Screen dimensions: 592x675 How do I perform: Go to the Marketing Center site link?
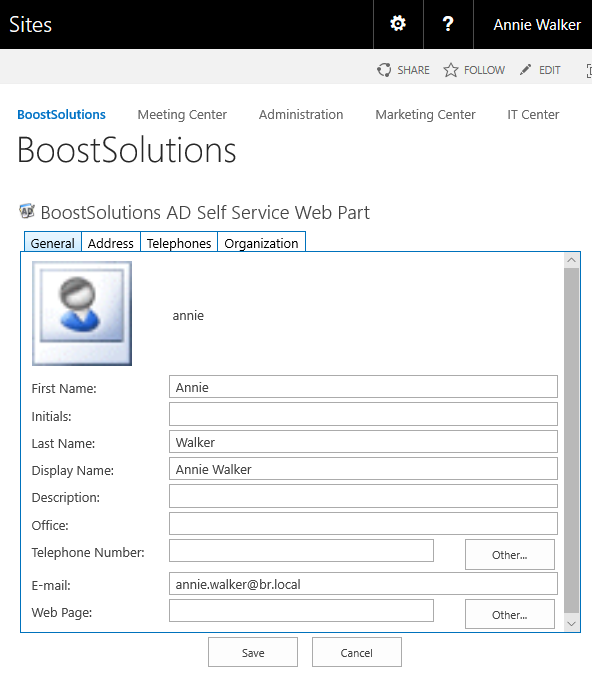425,115
